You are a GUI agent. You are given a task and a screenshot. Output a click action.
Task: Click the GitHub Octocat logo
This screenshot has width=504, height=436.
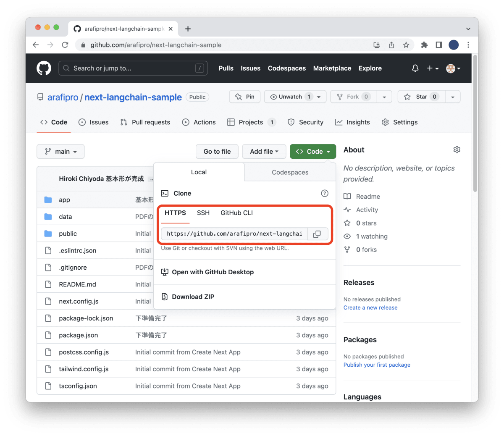[44, 68]
